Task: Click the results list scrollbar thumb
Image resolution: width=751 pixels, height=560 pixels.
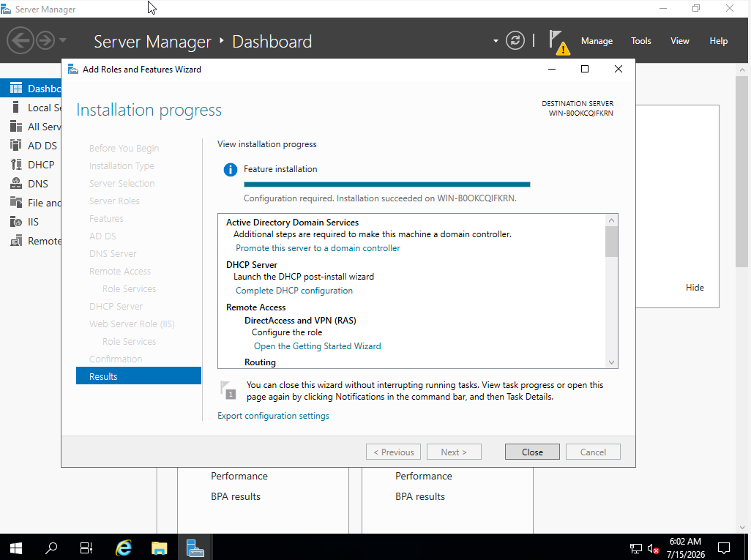Action: [611, 242]
